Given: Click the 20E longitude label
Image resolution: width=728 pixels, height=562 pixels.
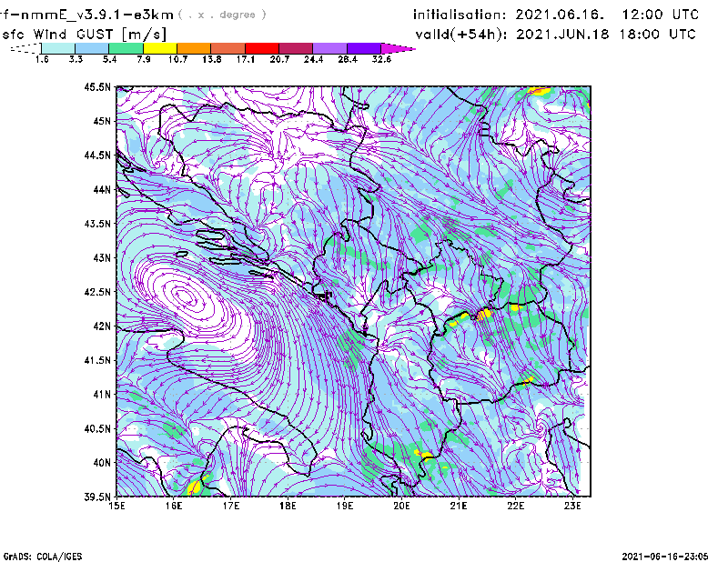Looking at the screenshot, I should coord(401,506).
